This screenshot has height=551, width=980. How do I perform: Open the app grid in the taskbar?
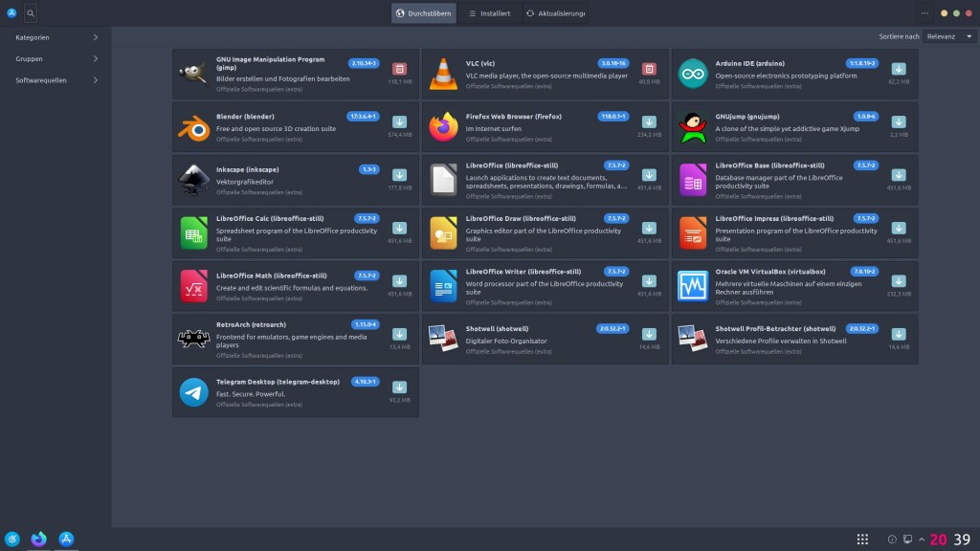tap(862, 540)
